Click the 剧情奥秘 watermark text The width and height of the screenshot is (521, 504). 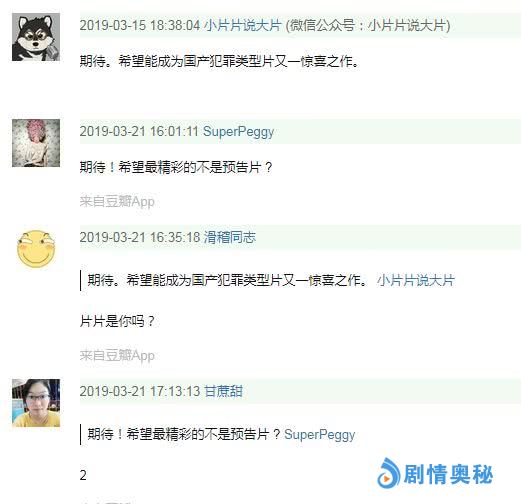[x=448, y=474]
